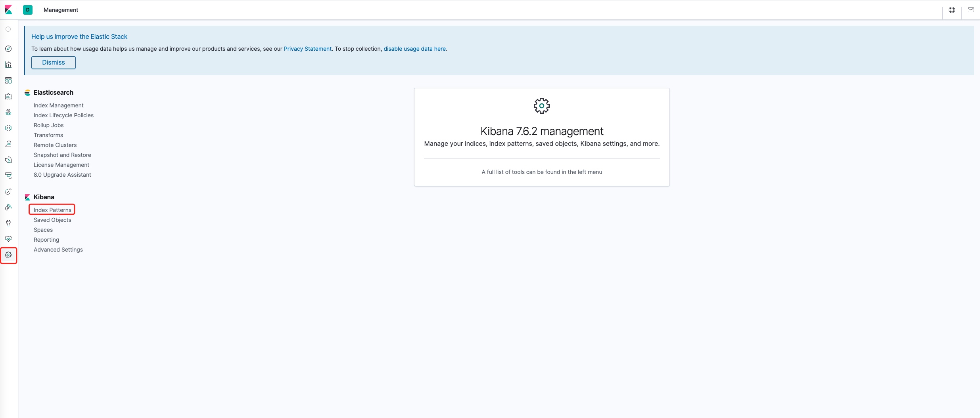Click the Kibana section heading

[44, 197]
